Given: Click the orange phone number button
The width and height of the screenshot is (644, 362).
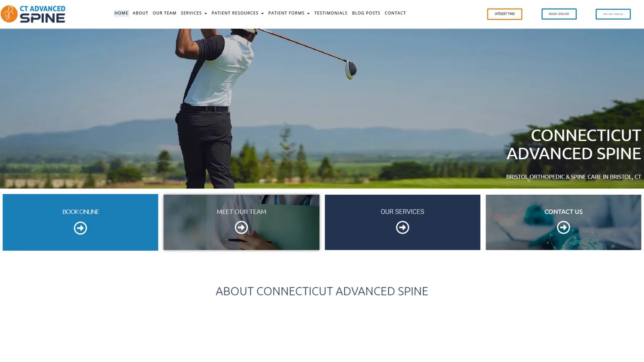Looking at the screenshot, I should pyautogui.click(x=504, y=14).
